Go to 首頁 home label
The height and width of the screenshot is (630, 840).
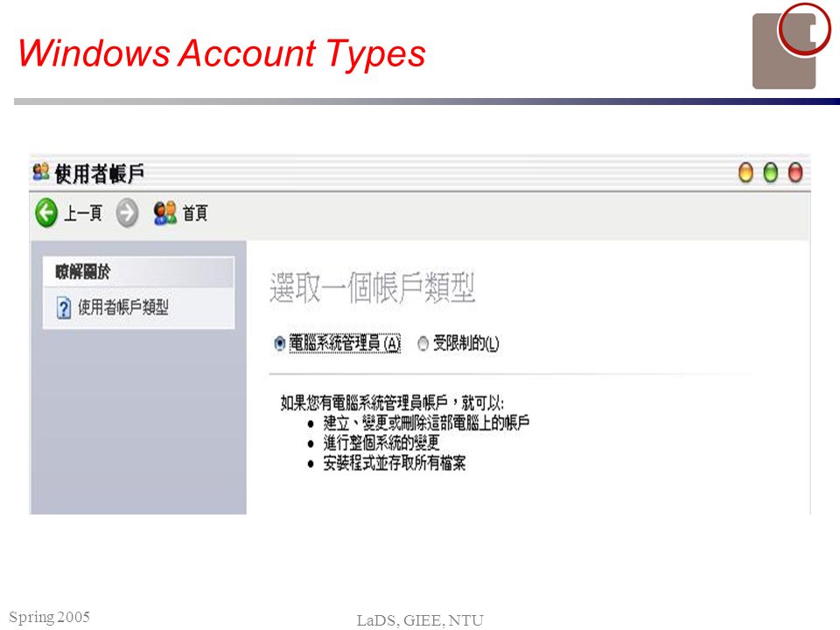[195, 213]
